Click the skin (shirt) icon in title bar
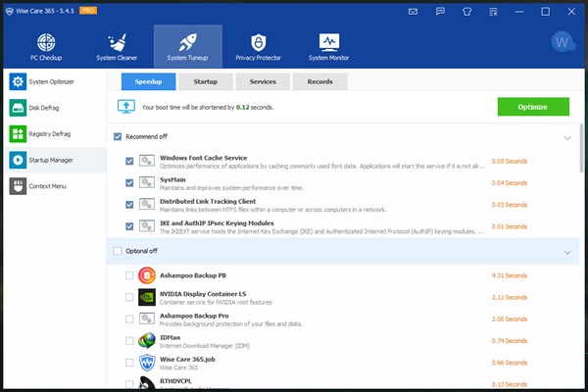The image size is (588, 392). [465, 12]
